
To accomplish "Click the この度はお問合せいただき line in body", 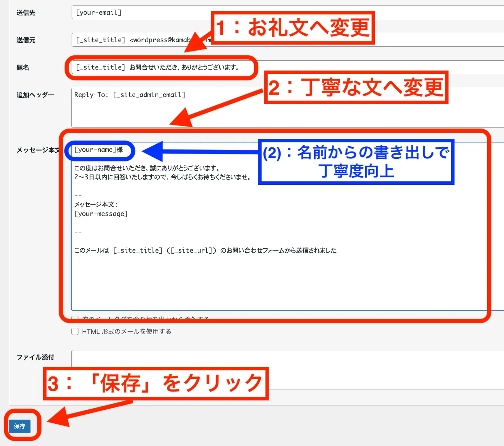I will [x=147, y=168].
